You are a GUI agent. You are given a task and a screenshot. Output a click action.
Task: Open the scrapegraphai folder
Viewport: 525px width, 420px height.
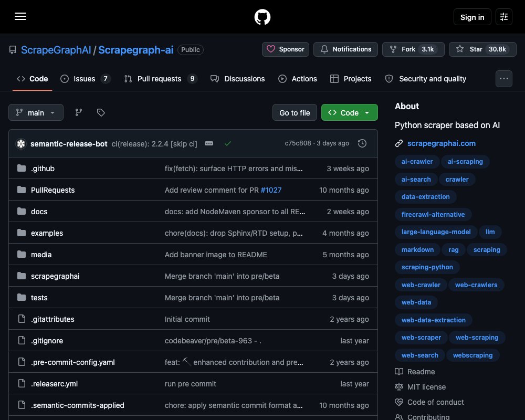pos(55,276)
